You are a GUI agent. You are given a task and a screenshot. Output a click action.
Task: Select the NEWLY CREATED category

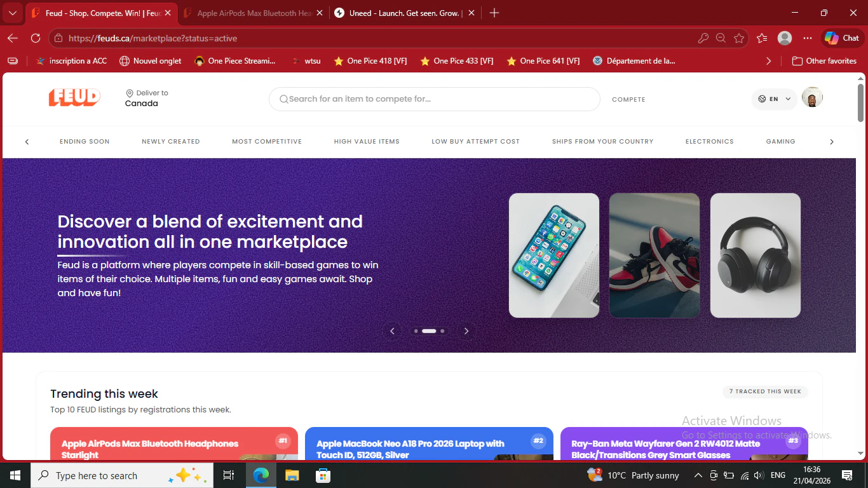(x=171, y=141)
